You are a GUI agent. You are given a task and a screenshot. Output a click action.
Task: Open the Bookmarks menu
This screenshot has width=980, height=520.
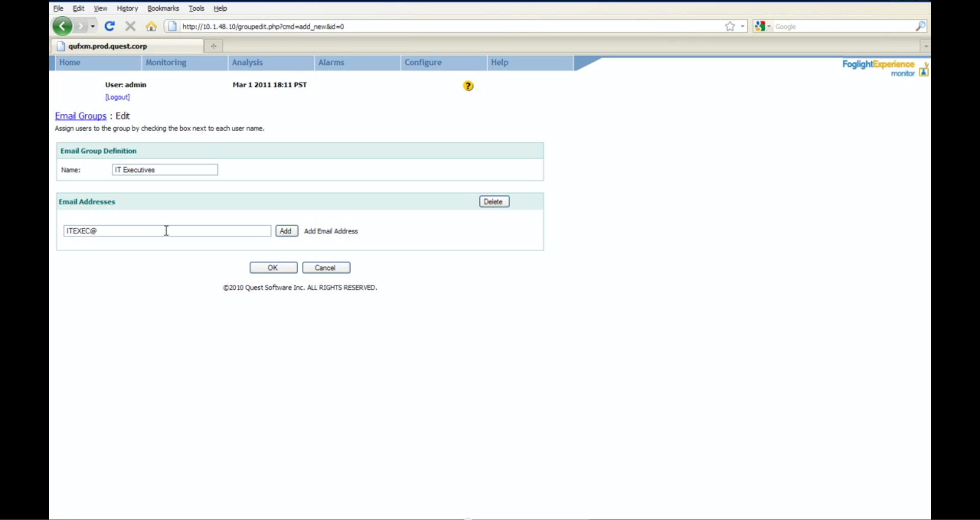[163, 8]
